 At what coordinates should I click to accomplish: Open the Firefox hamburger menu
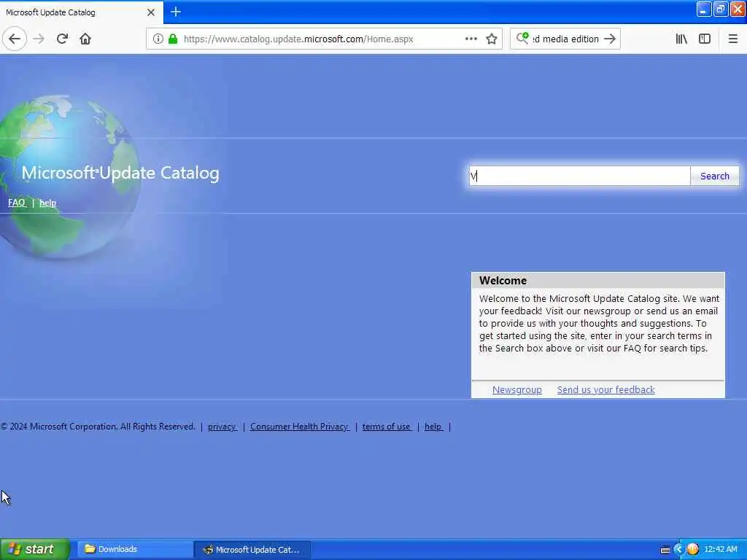point(733,39)
